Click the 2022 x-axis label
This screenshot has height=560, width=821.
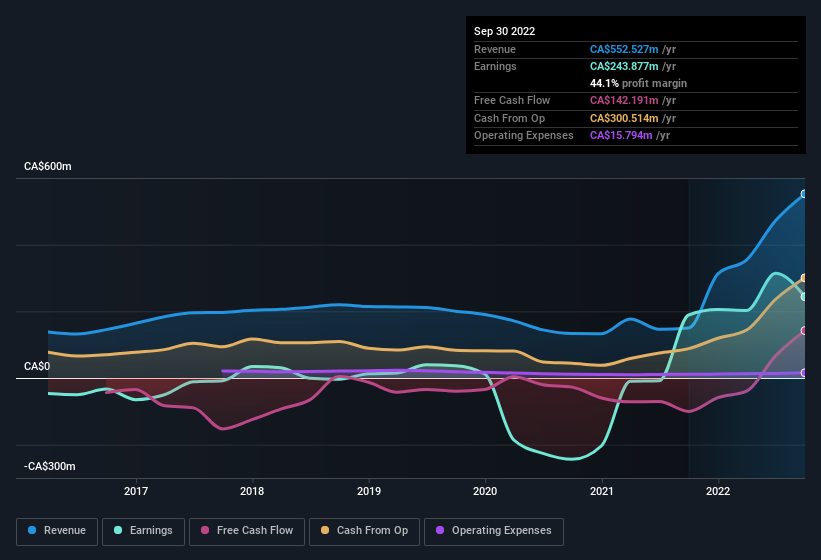point(718,491)
